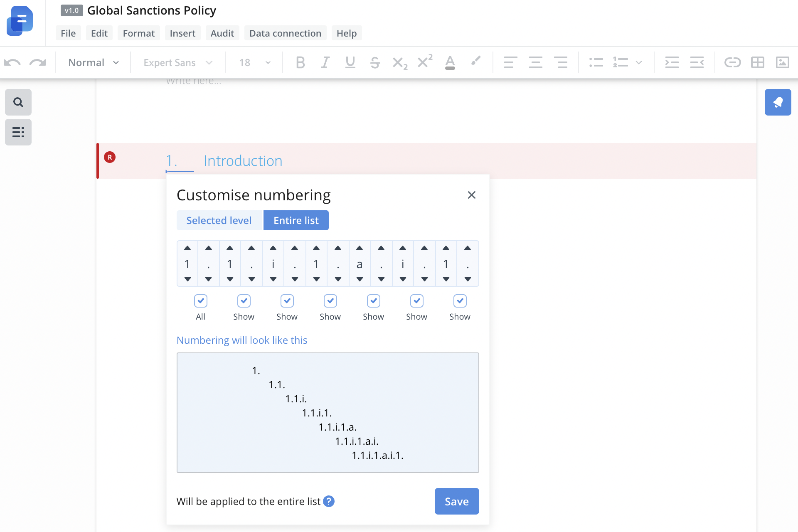The height and width of the screenshot is (532, 798).
Task: Insert a hyperlink
Action: pyautogui.click(x=732, y=63)
